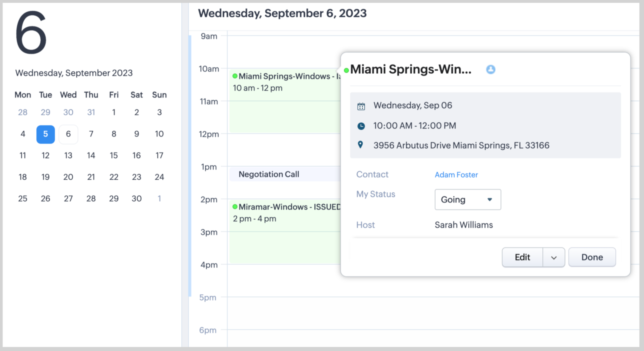This screenshot has width=644, height=351.
Task: Click green status dot on Miami Springs event
Action: tap(235, 76)
